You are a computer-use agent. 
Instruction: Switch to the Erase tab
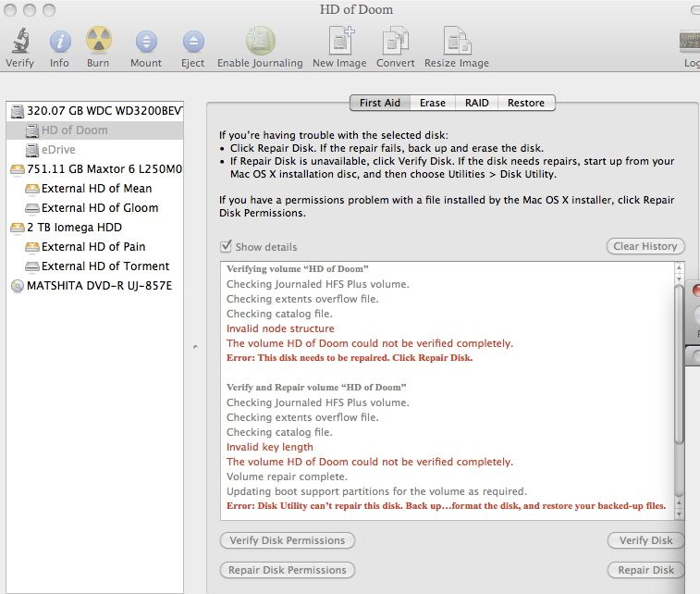pyautogui.click(x=433, y=103)
